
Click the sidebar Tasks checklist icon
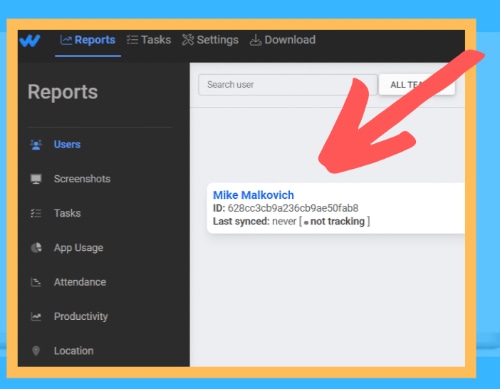coord(36,213)
